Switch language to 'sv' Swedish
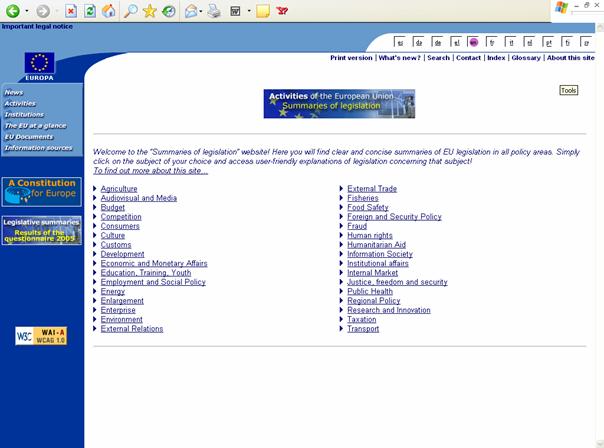604x448 pixels. click(x=586, y=42)
